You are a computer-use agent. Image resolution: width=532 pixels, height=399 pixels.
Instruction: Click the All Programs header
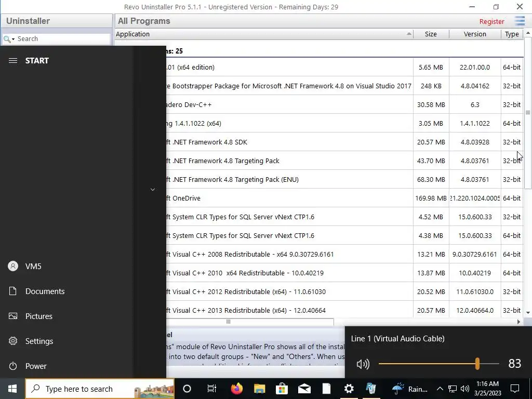[x=144, y=21]
